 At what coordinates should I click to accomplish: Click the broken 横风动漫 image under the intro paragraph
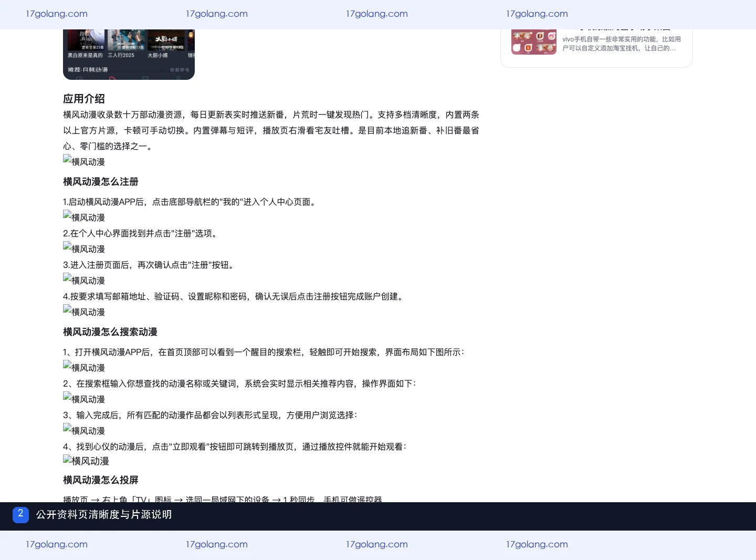click(x=84, y=161)
